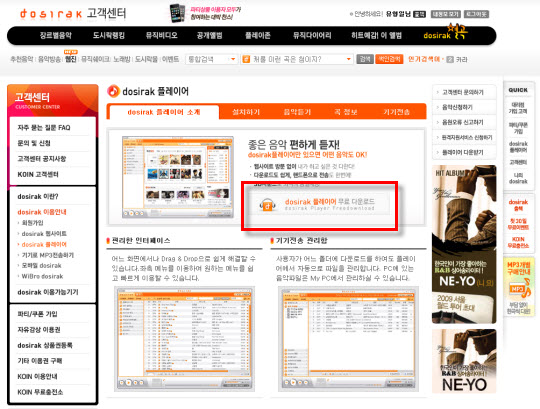Image resolution: width=540 pixels, height=409 pixels.
Task: Select 기기로 MP3전송하기 sidebar sub-item
Action: pyautogui.click(x=48, y=255)
